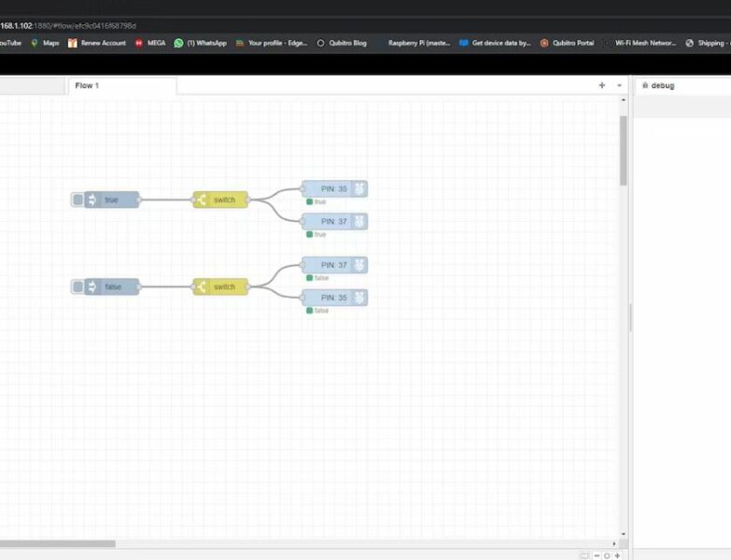The width and height of the screenshot is (731, 560).
Task: Zoom in the canvas with plus button
Action: 617,555
